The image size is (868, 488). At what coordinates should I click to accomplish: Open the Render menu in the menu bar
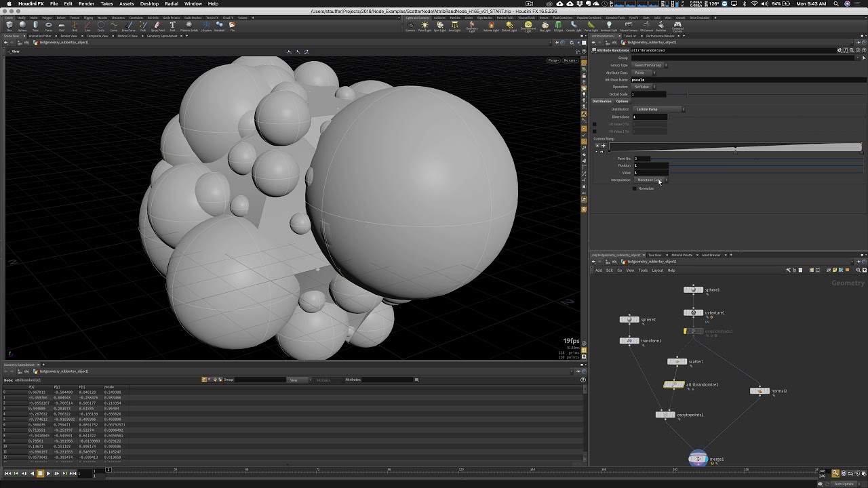click(x=86, y=4)
